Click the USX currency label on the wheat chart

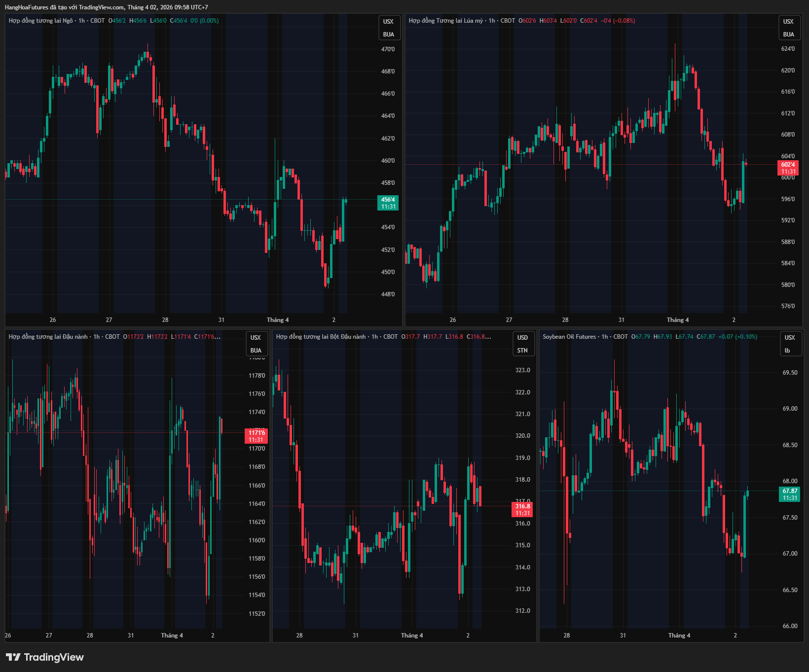coord(789,22)
